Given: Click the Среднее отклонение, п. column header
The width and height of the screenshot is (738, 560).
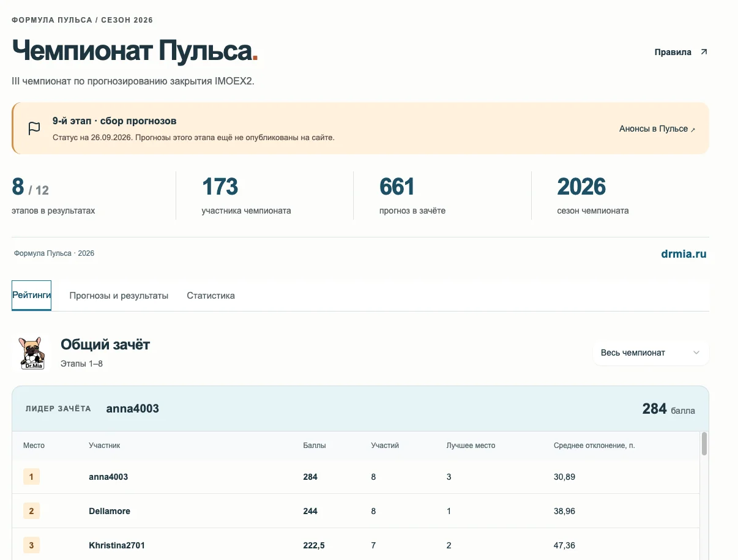Looking at the screenshot, I should (594, 446).
